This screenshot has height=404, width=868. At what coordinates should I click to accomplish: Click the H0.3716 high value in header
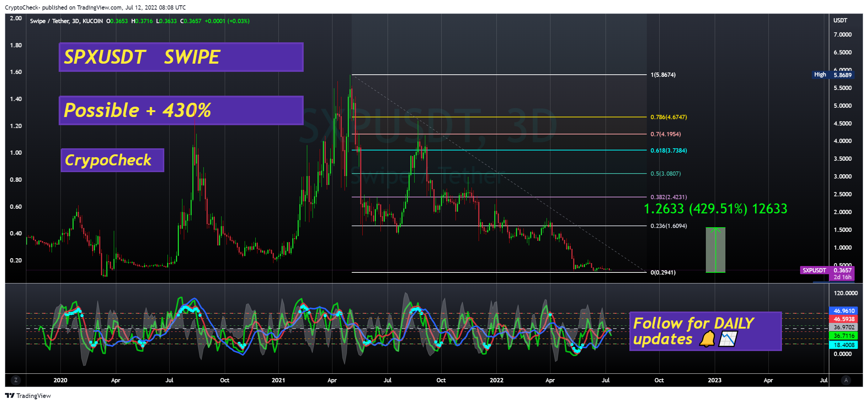tap(142, 21)
